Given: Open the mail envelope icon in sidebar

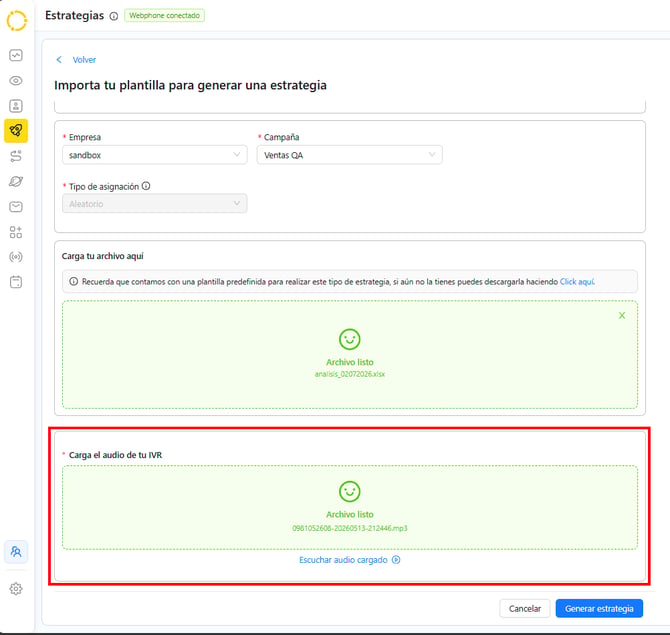Looking at the screenshot, I should 16,207.
